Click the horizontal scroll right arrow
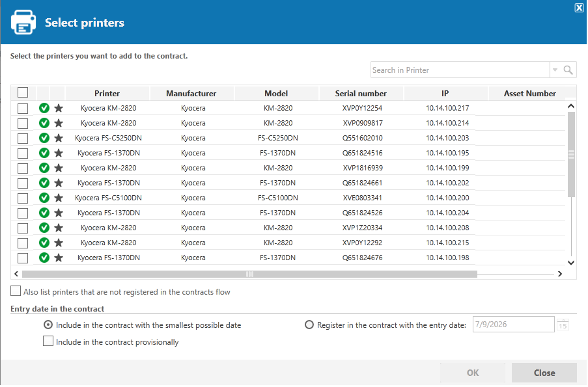This screenshot has height=387, width=588. tap(560, 274)
